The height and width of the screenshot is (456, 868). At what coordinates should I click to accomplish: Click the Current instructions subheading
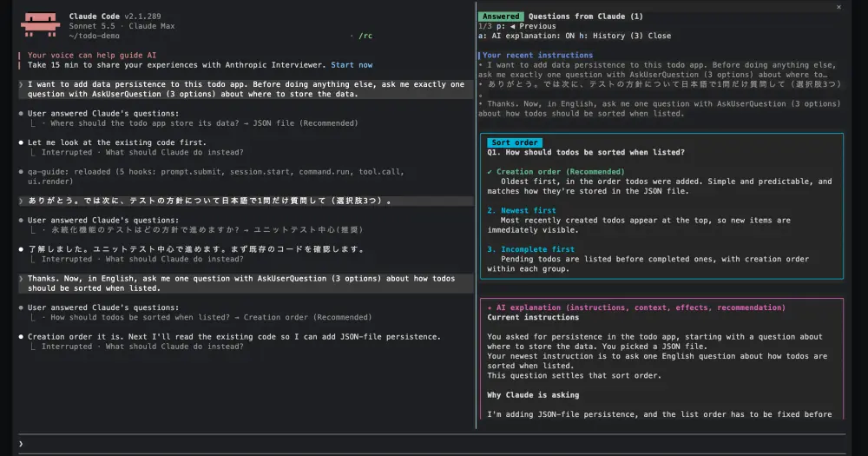point(533,318)
